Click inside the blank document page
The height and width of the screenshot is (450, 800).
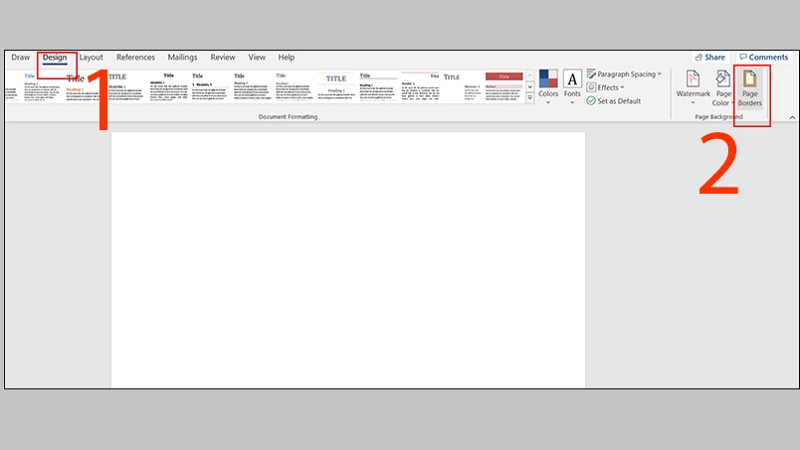[x=348, y=260]
